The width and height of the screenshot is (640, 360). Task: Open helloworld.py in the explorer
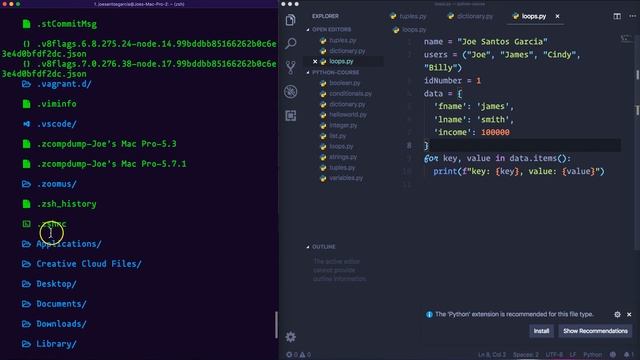(348, 115)
